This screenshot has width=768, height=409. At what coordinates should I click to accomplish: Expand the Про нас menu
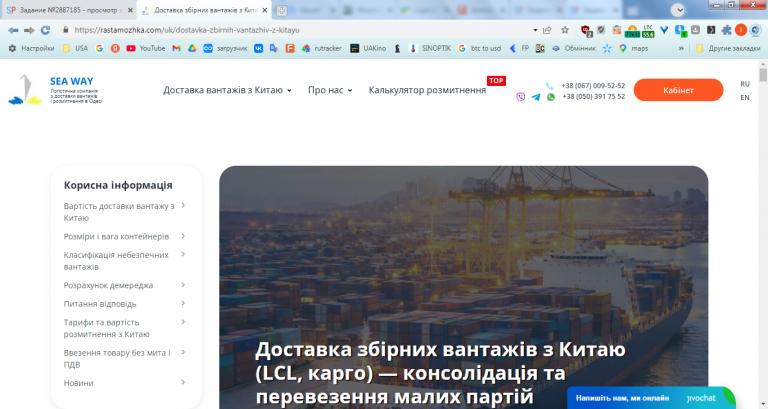click(330, 90)
